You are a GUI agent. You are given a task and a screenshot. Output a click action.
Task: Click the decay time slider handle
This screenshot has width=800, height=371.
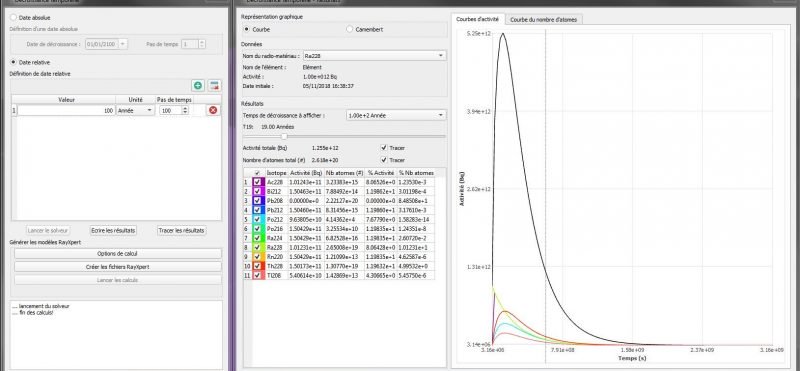284,136
